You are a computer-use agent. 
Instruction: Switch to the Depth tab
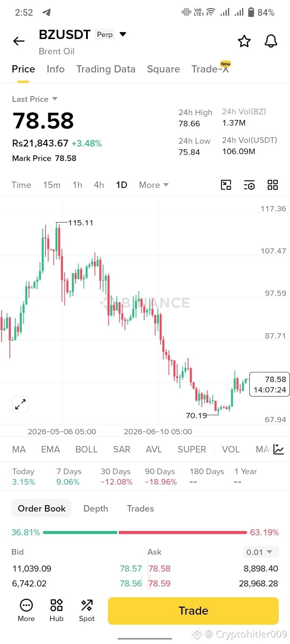[96, 508]
